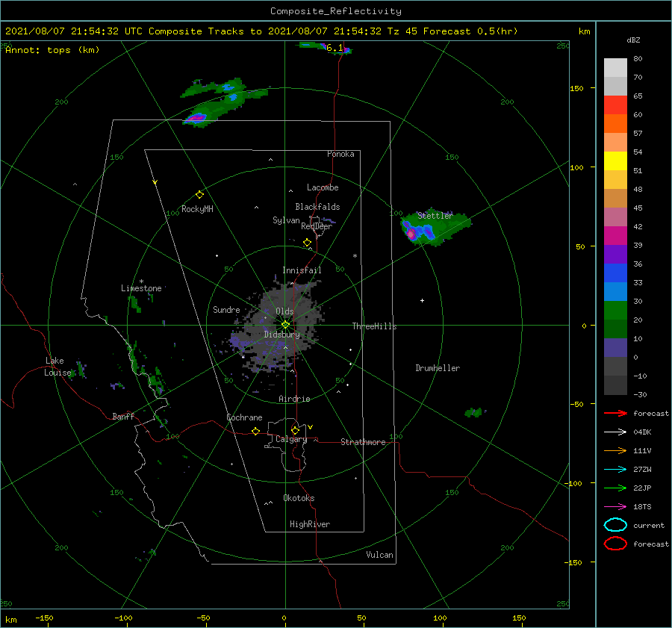
Task: Click the ThreeHills city label
Action: [375, 326]
